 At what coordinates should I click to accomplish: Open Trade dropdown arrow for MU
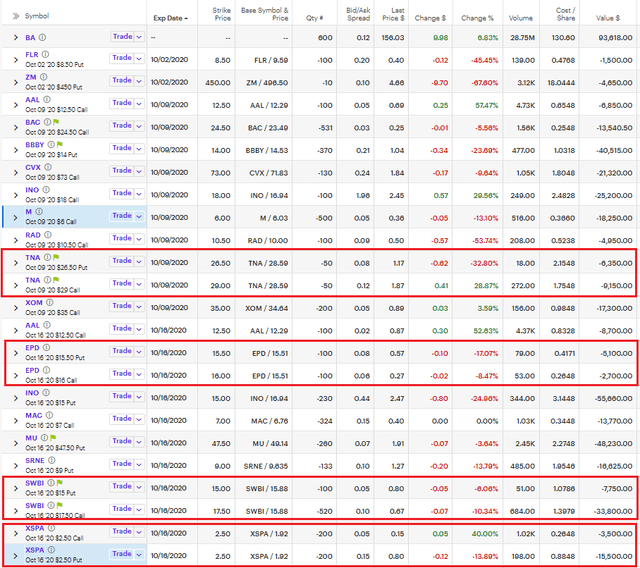click(x=139, y=442)
